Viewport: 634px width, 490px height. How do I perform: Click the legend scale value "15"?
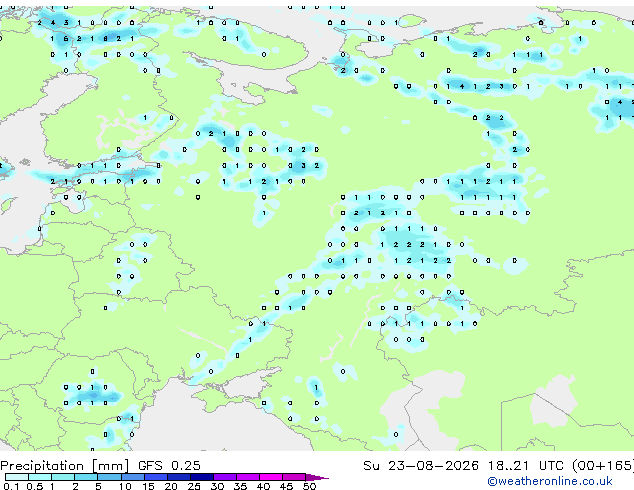[x=148, y=486]
